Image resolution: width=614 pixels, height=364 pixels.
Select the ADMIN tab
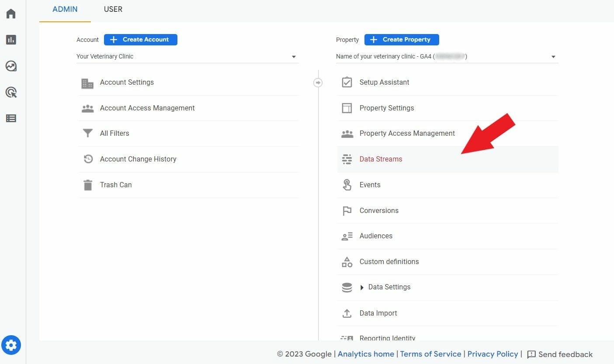click(65, 9)
